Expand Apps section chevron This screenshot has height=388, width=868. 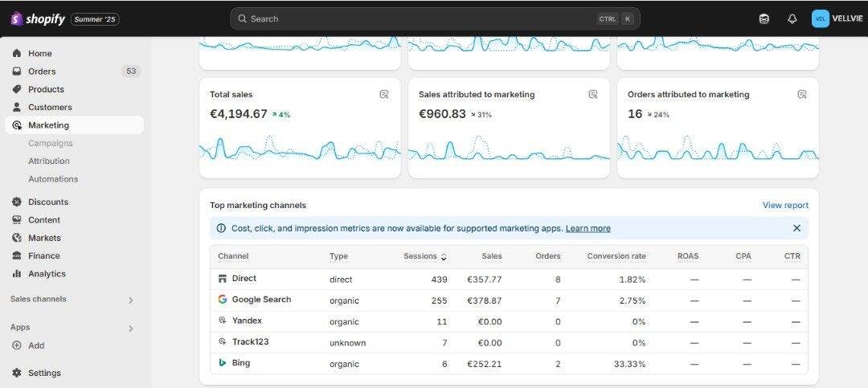131,329
